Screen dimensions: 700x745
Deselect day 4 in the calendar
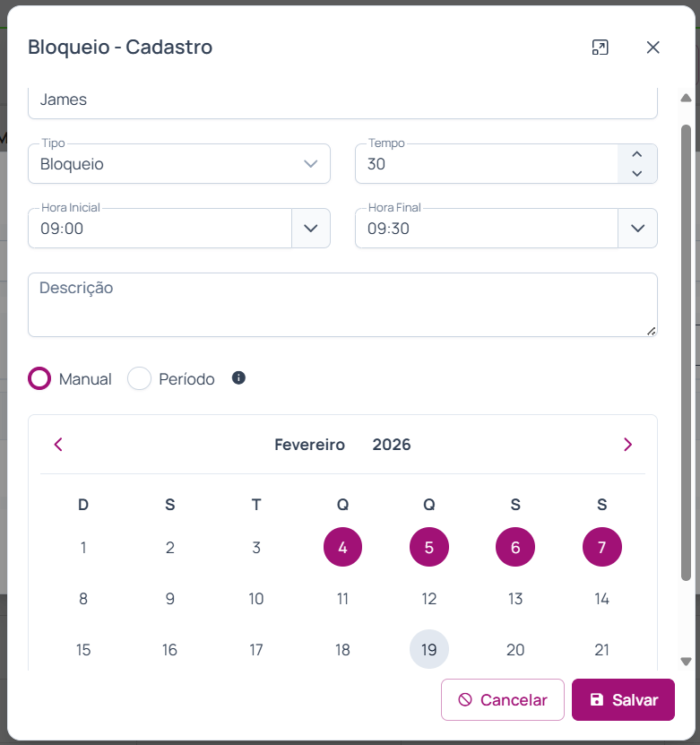coord(342,547)
